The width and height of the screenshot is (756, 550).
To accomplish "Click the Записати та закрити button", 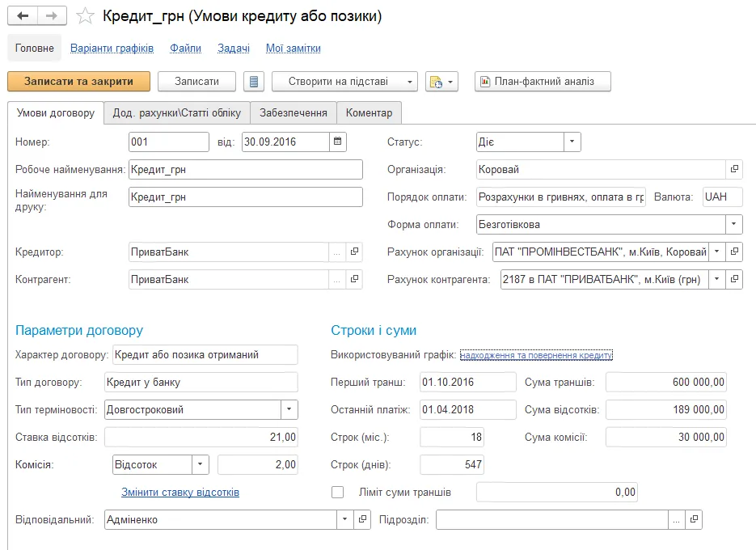I will tap(78, 82).
